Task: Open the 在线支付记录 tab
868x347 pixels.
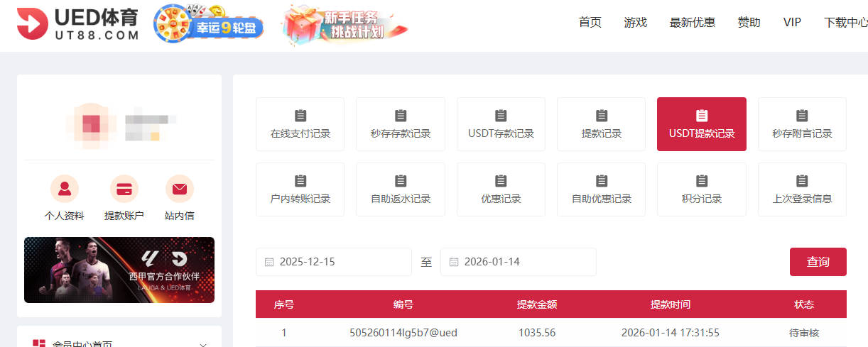Action: (x=300, y=124)
